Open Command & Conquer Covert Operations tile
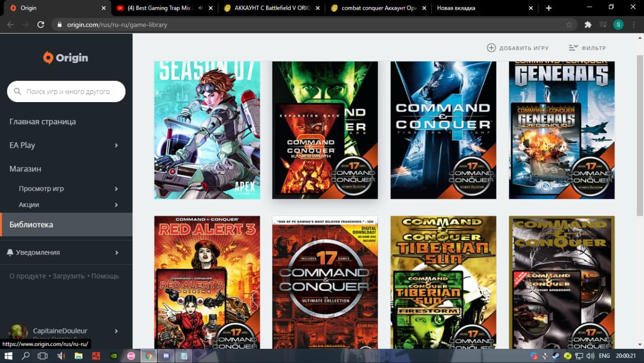644x363 pixels. (561, 283)
